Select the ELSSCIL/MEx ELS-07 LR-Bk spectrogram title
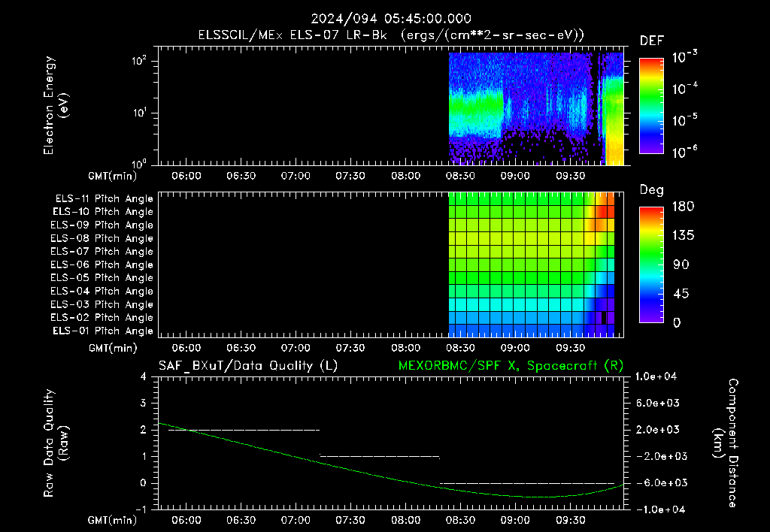Screen dimensions: 770x532 click(x=391, y=35)
